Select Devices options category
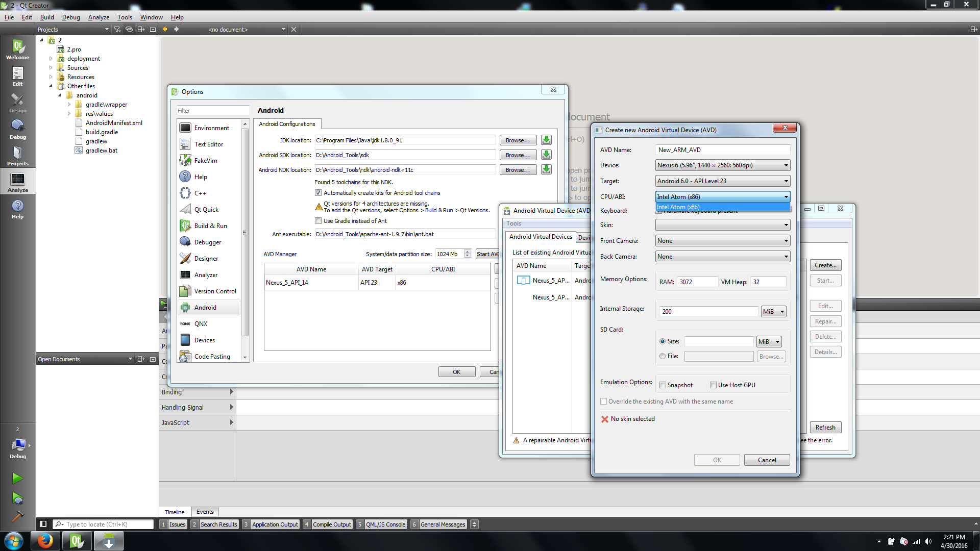This screenshot has height=551, width=980. tap(209, 340)
